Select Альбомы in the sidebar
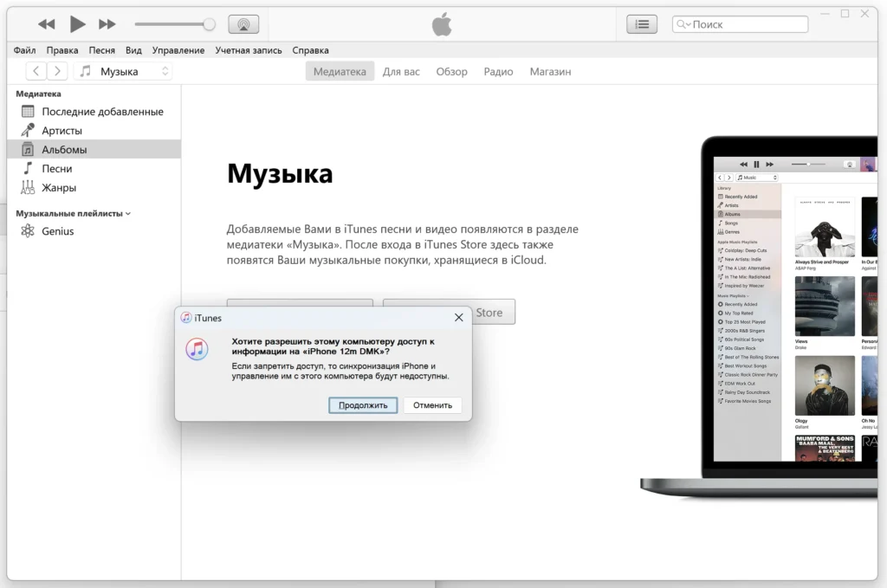 coord(94,149)
